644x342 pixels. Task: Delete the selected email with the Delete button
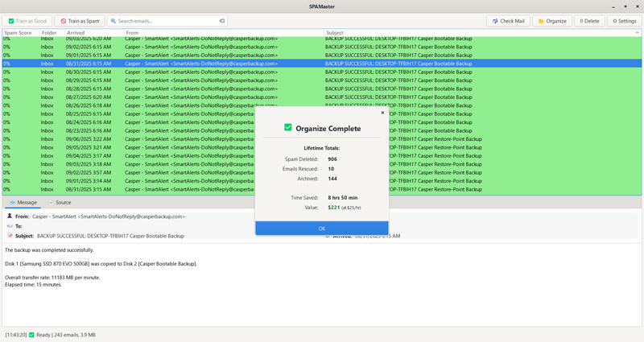point(589,21)
